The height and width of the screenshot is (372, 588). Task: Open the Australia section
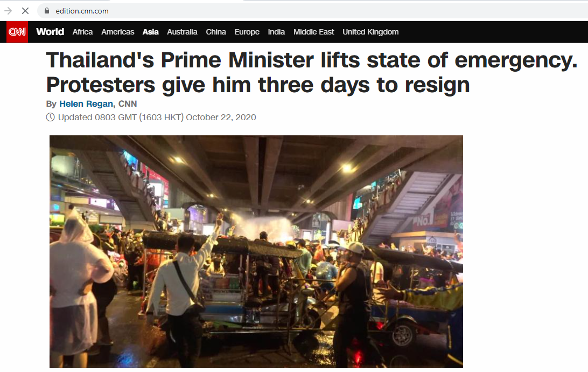[x=182, y=32]
